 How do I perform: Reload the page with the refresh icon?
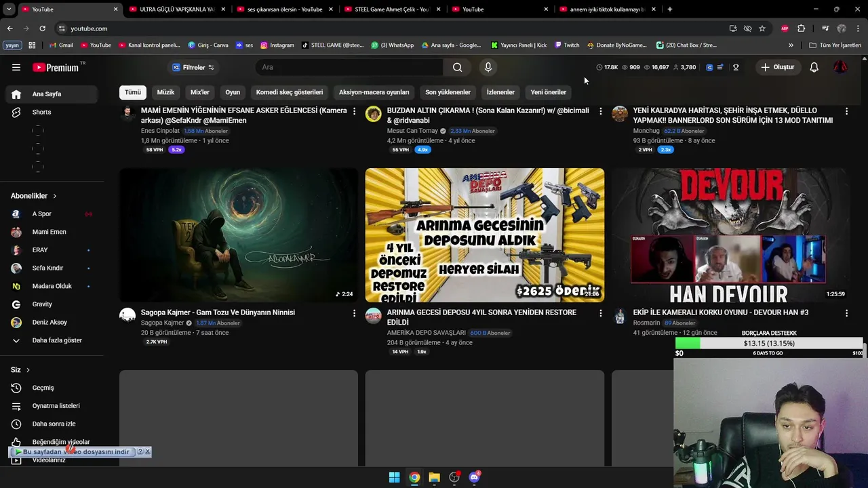pos(42,28)
